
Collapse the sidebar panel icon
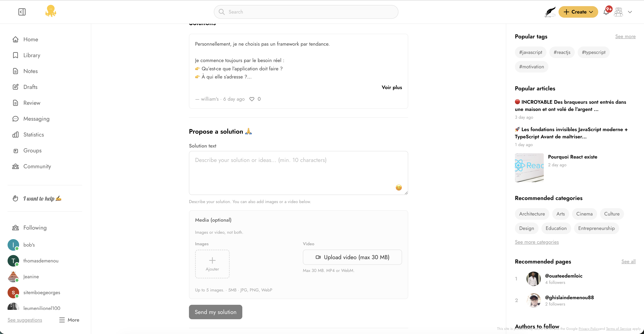22,12
